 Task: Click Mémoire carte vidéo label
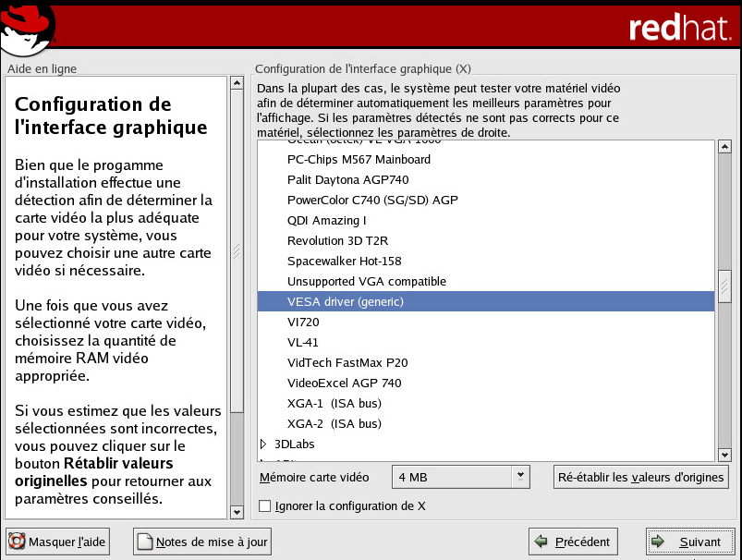tap(314, 477)
